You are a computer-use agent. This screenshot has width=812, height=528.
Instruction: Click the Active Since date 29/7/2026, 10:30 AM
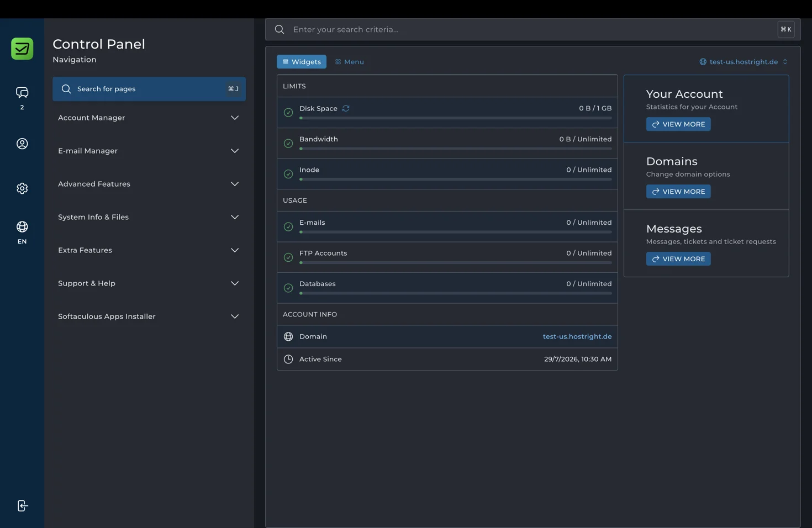pyautogui.click(x=578, y=359)
